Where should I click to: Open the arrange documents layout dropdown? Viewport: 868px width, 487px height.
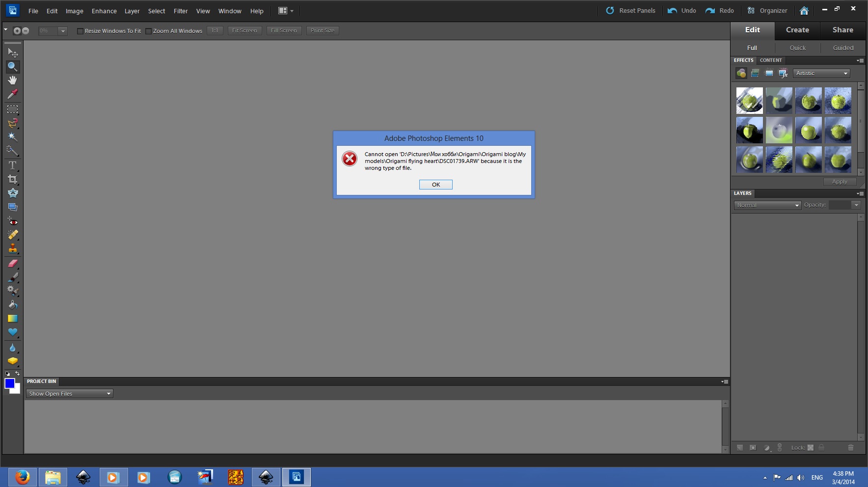point(286,11)
